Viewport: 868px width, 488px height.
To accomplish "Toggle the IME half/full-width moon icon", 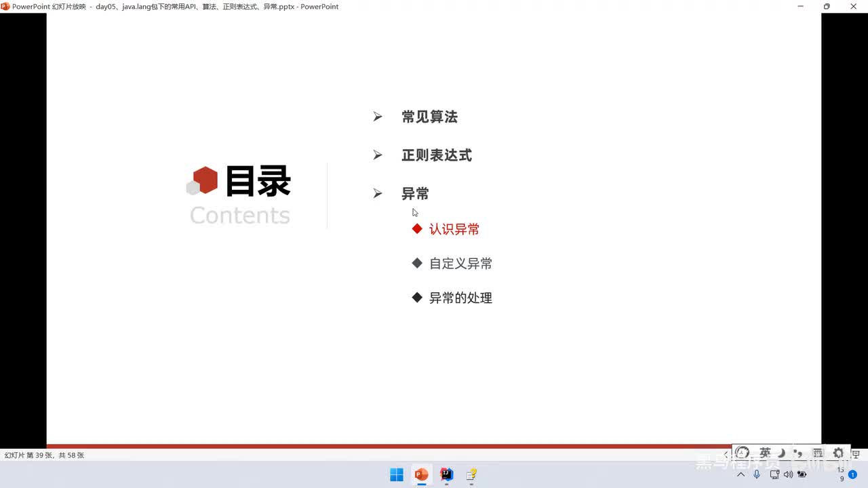I will 781,453.
